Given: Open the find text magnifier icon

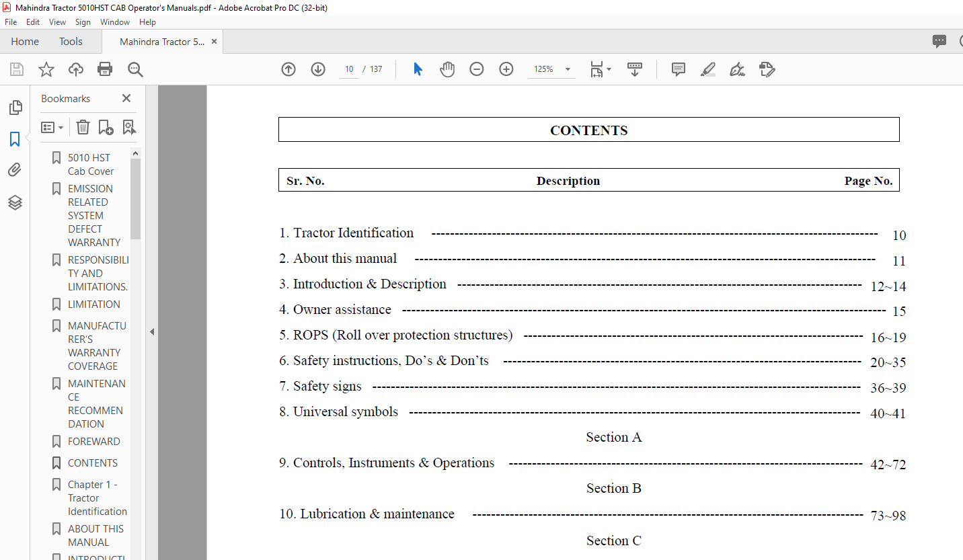Looking at the screenshot, I should (135, 69).
